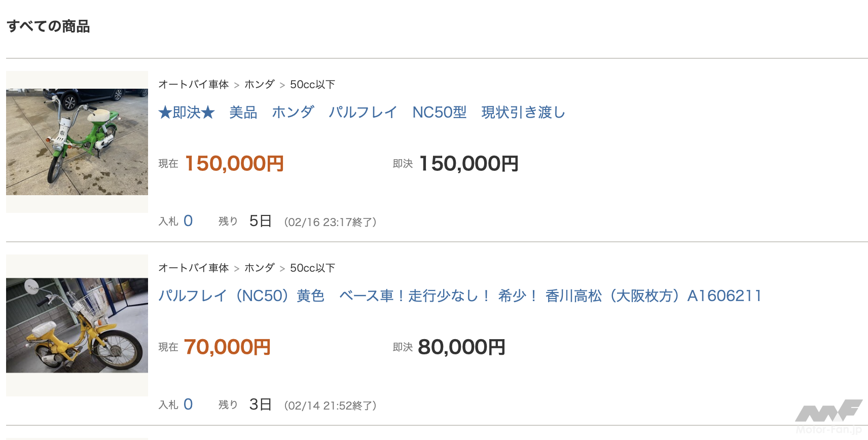Click the 80,000円 buy-now price
Viewport: 868px width, 440px height.
(x=461, y=347)
